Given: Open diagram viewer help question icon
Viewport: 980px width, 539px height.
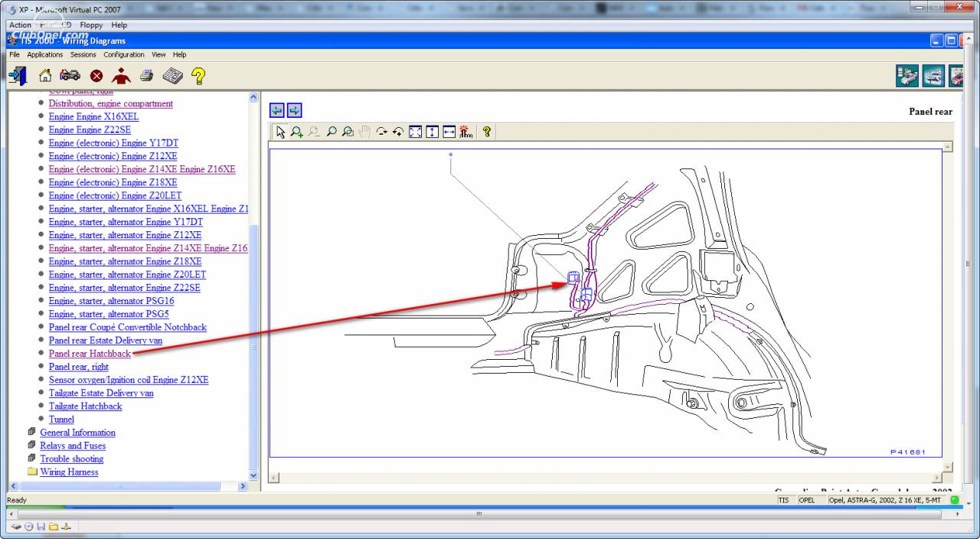Looking at the screenshot, I should (486, 132).
